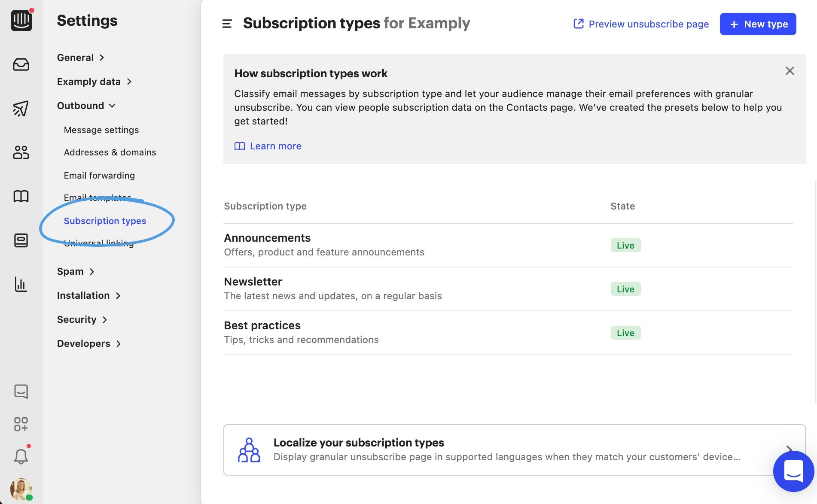Open the Messenger chat icon in sidebar
Viewport: 817px width, 504px height.
pos(21,392)
